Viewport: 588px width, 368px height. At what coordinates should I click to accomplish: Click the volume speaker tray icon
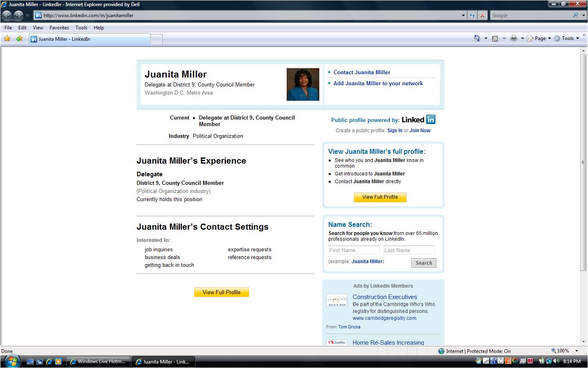(x=557, y=361)
